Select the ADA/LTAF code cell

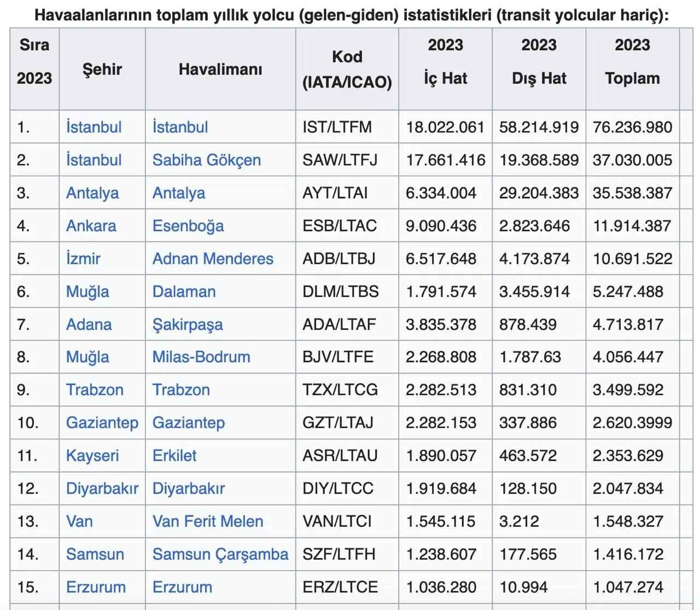click(347, 324)
